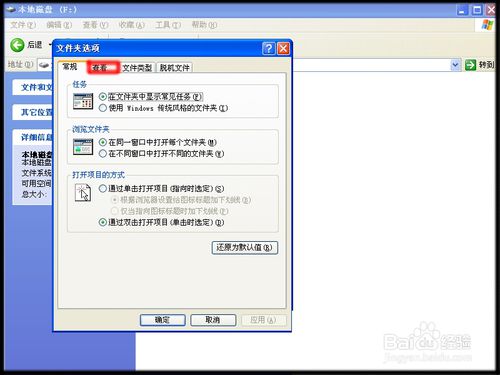Open the 帮助 menu in Explorer
500x375 pixels.
click(x=204, y=25)
